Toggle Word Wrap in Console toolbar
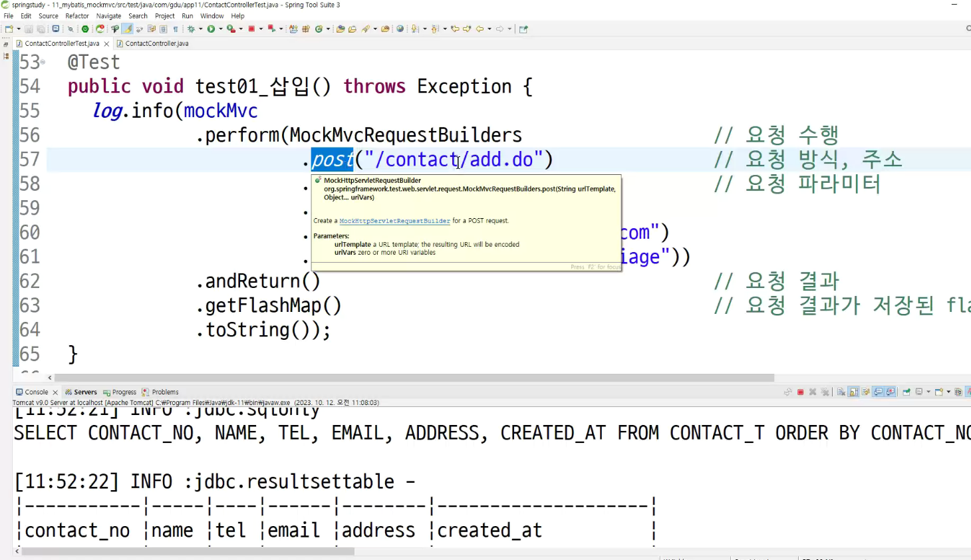This screenshot has height=560, width=971. (x=865, y=392)
